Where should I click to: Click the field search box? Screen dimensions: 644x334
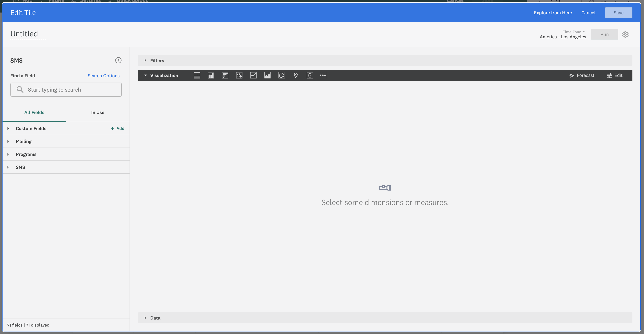point(66,89)
